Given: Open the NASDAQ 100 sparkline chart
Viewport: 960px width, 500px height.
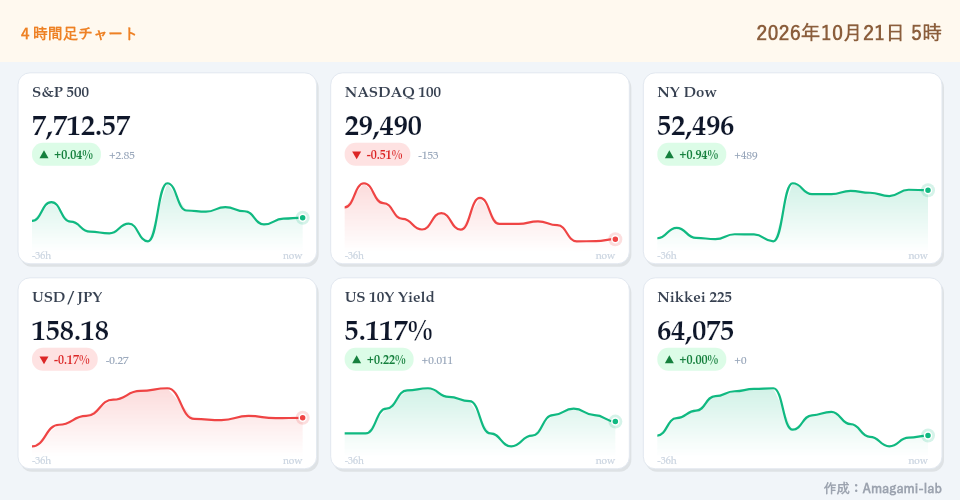Looking at the screenshot, I should pyautogui.click(x=480, y=215).
